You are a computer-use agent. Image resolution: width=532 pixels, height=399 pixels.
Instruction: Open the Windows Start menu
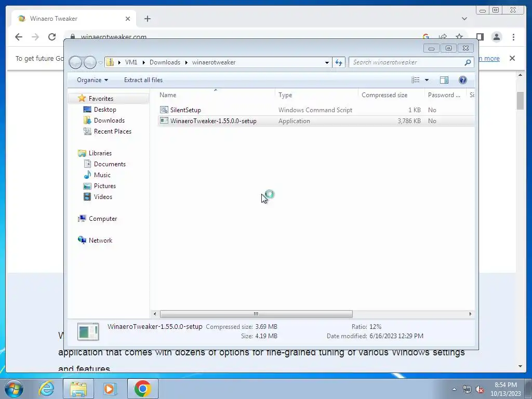point(14,389)
